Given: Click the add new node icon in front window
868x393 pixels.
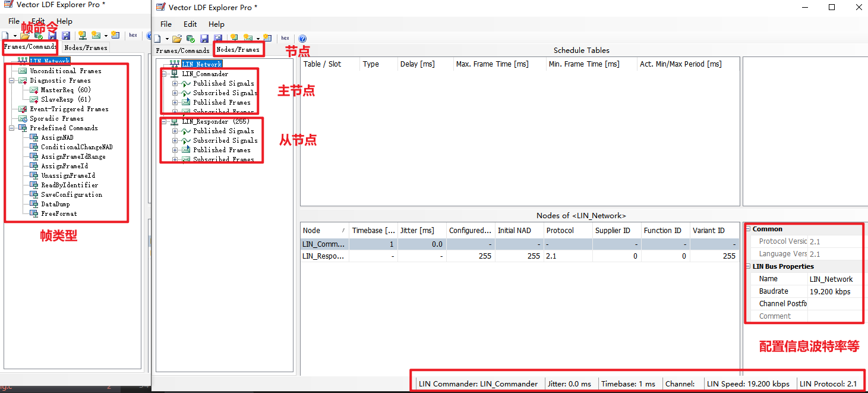Looking at the screenshot, I should pos(234,38).
